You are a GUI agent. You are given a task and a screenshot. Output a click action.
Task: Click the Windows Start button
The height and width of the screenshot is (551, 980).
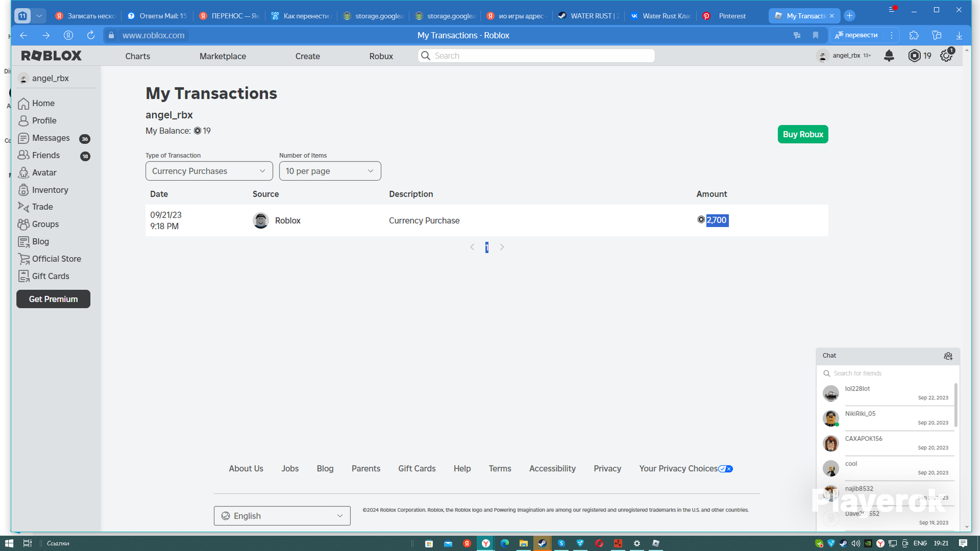click(9, 543)
